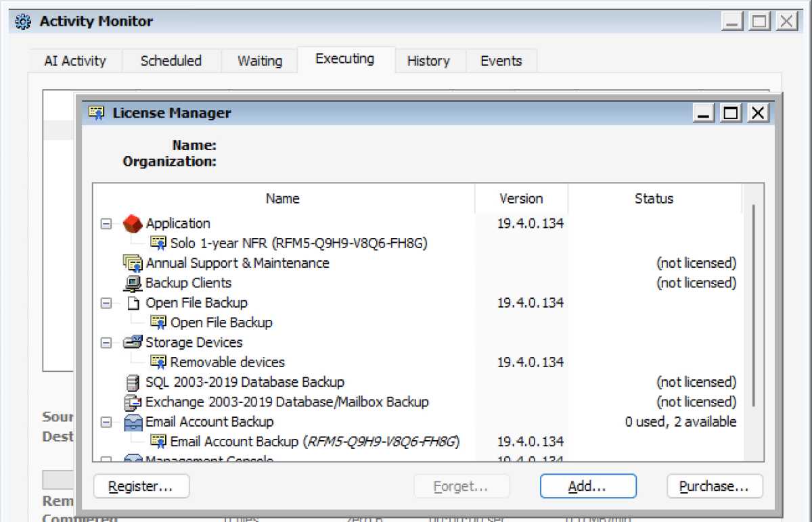Click the Application version 19.4.0.134 cell

click(x=531, y=223)
